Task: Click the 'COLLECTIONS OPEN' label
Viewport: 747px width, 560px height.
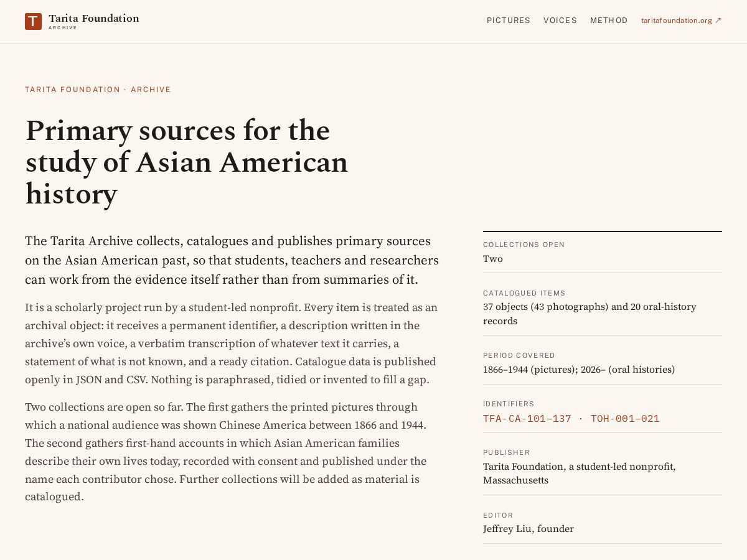Action: [x=524, y=245]
